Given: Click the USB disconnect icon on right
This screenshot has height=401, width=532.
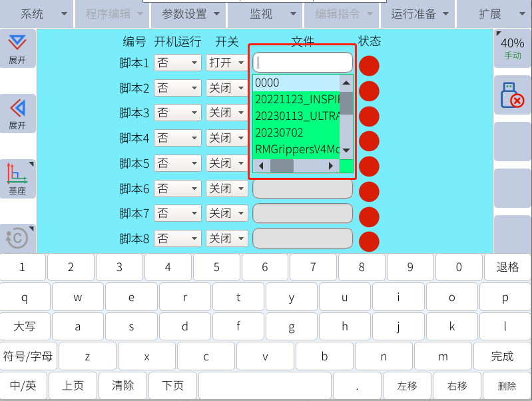Looking at the screenshot, I should tap(512, 95).
